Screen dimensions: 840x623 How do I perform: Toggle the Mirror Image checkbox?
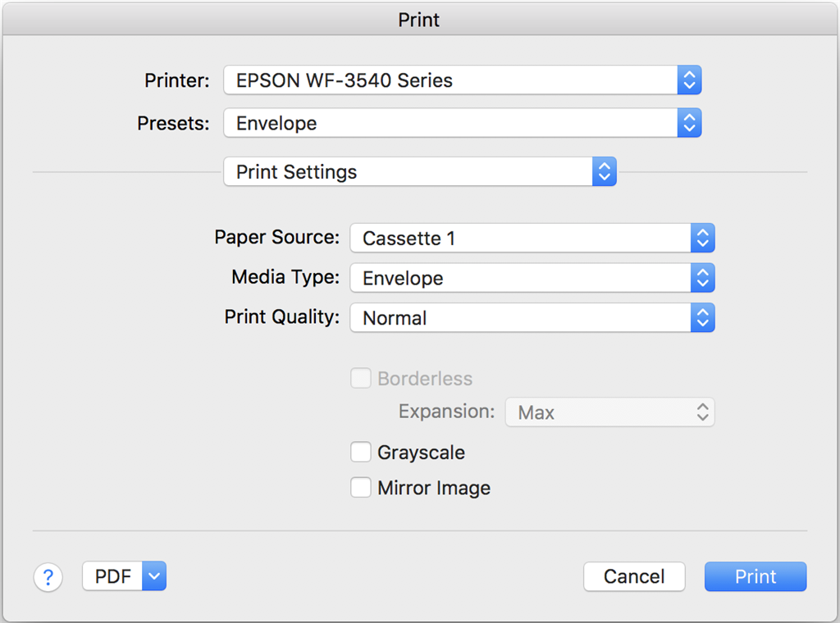tap(361, 487)
